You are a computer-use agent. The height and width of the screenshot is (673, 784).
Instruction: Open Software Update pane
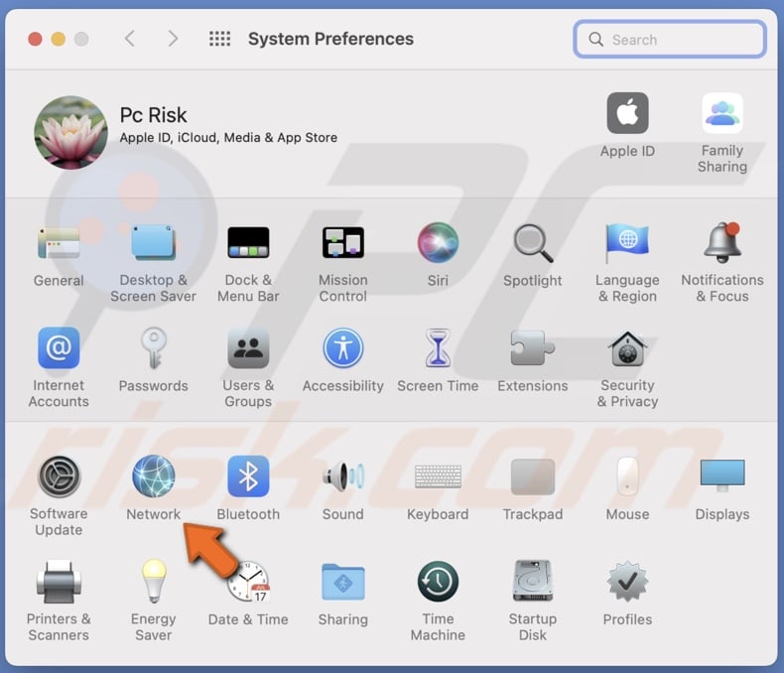click(59, 477)
